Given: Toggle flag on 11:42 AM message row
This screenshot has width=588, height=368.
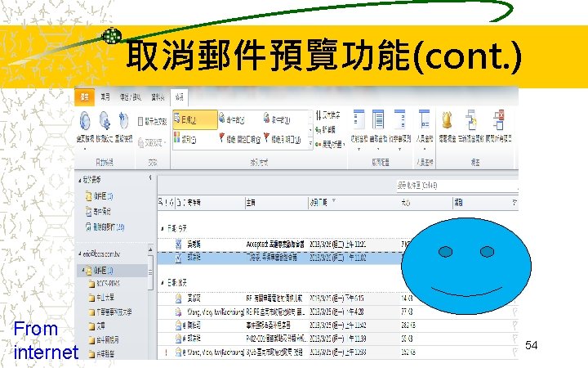Looking at the screenshot, I should pyautogui.click(x=515, y=325).
